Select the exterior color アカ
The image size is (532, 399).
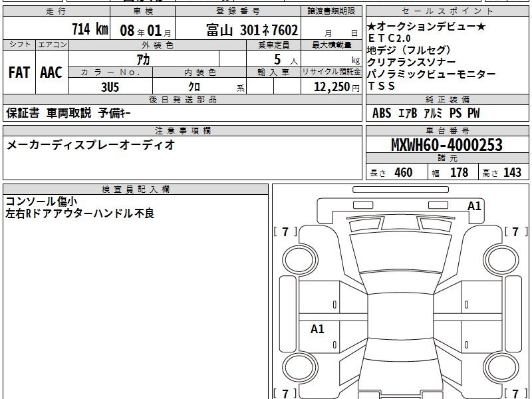(x=143, y=60)
